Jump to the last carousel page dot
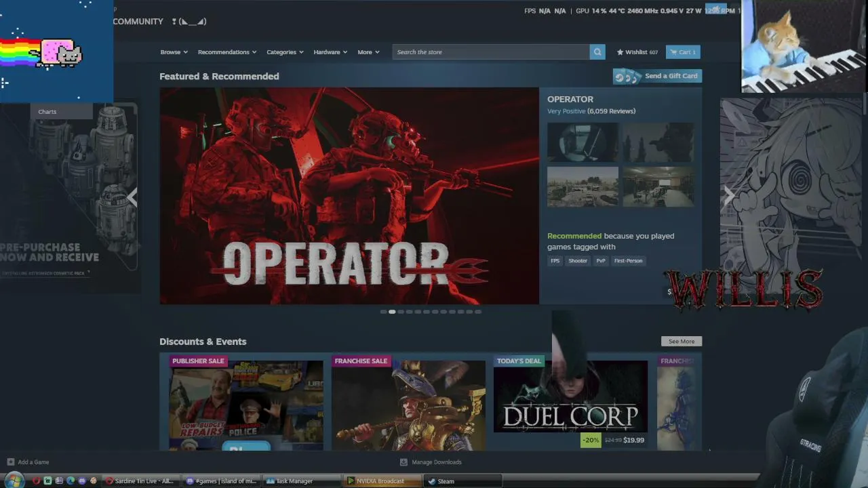Screen dimensions: 868x488 click(x=478, y=312)
